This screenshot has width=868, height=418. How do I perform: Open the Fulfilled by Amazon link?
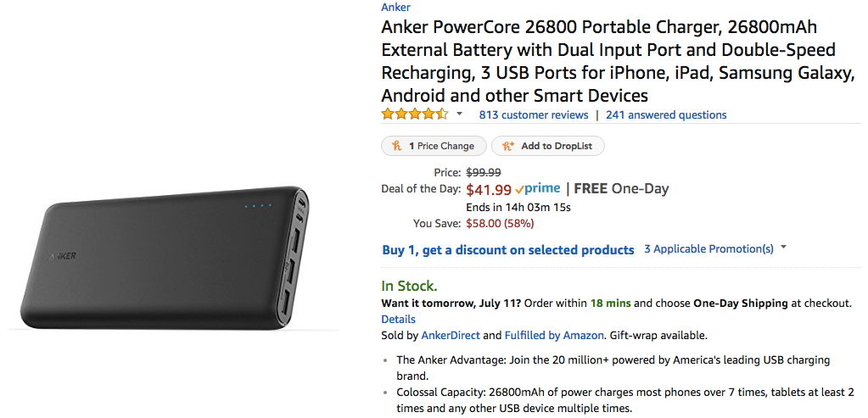553,335
